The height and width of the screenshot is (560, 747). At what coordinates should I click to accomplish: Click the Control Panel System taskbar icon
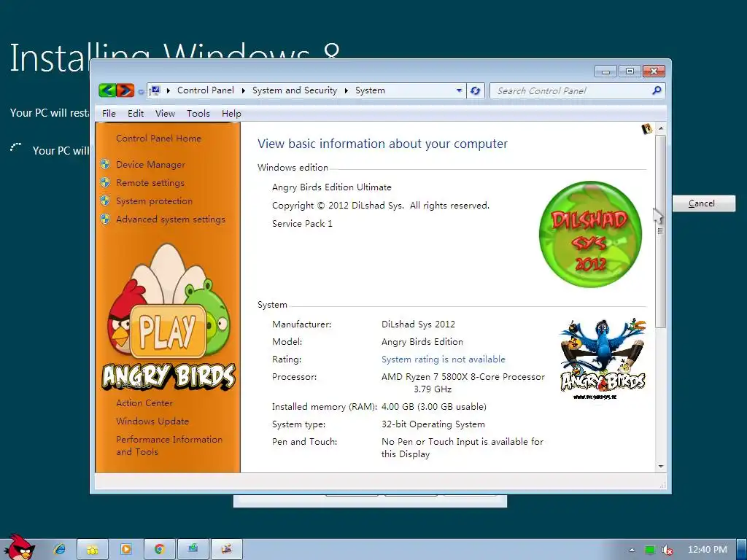227,550
